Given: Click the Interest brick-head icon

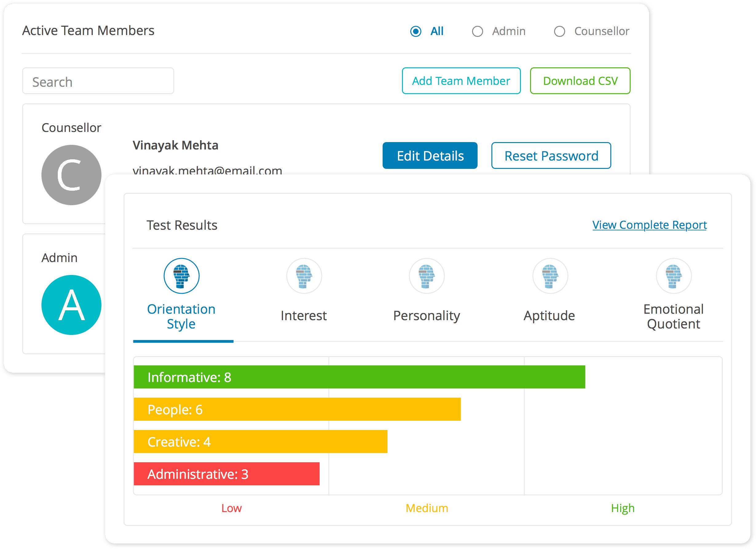Looking at the screenshot, I should (304, 276).
